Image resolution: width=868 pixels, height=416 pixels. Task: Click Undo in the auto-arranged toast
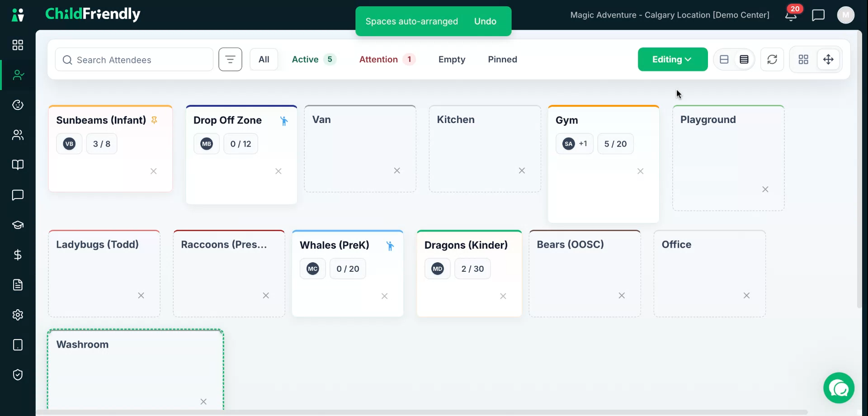point(485,21)
